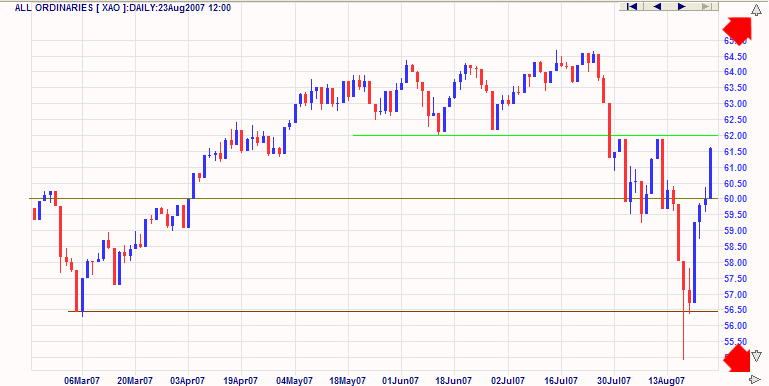The image size is (769, 386).
Task: Click the 63.50 price label
Action: point(735,88)
